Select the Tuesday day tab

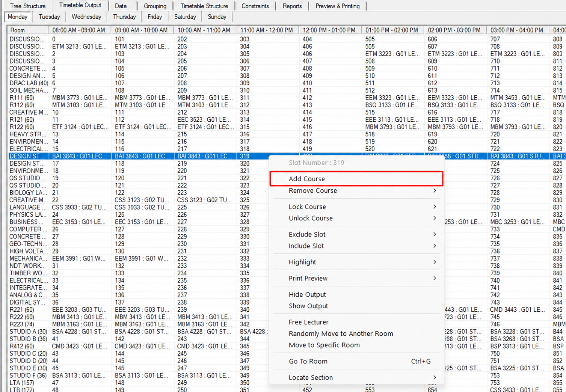(49, 17)
